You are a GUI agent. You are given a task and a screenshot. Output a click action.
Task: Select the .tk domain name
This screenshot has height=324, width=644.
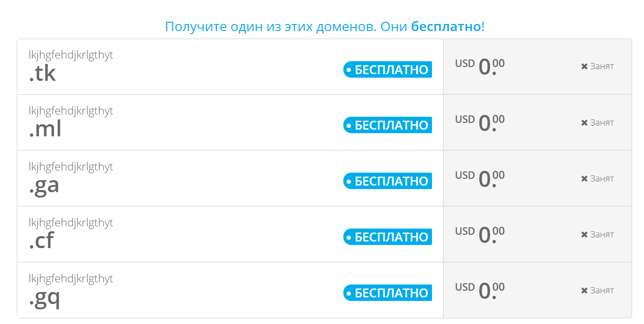click(43, 74)
